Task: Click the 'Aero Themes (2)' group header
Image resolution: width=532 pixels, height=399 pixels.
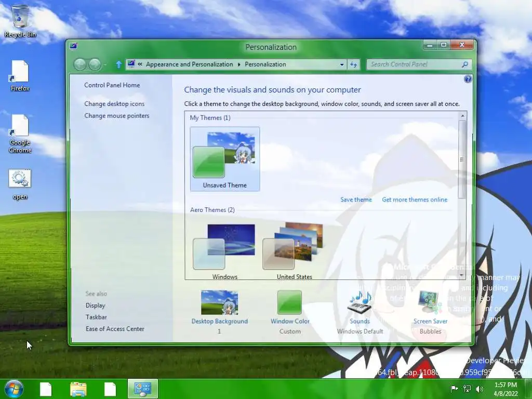Action: pyautogui.click(x=212, y=210)
